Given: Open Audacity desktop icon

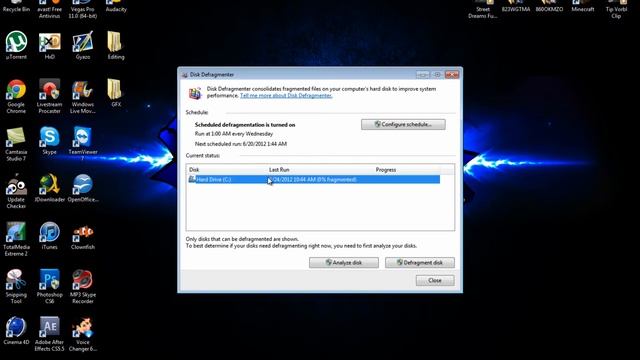Looking at the screenshot, I should click(116, 7).
